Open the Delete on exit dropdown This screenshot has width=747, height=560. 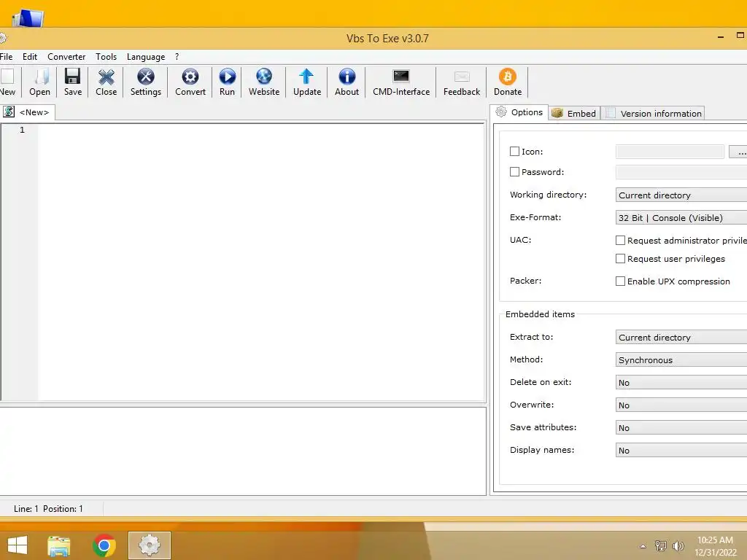681,382
